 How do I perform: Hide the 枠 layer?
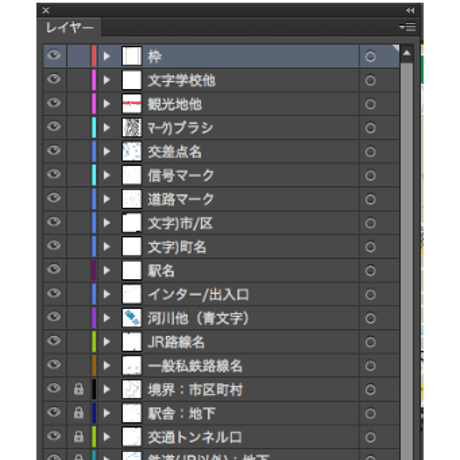(x=54, y=55)
